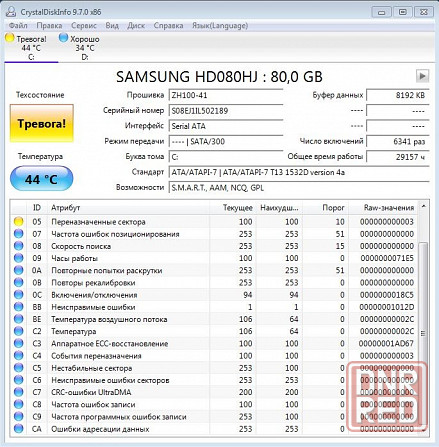
Task: Click the Буква тома field C:
Action: click(226, 157)
